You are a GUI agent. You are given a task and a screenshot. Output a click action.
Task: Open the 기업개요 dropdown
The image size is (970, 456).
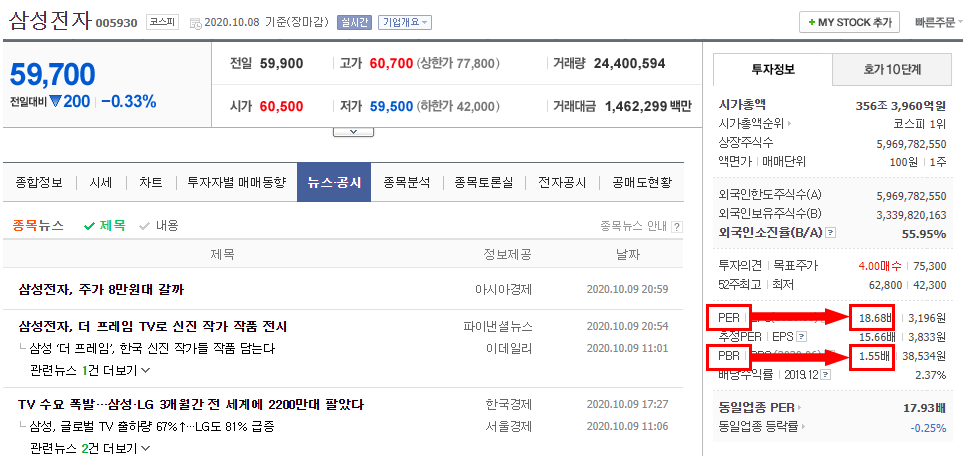click(x=405, y=23)
